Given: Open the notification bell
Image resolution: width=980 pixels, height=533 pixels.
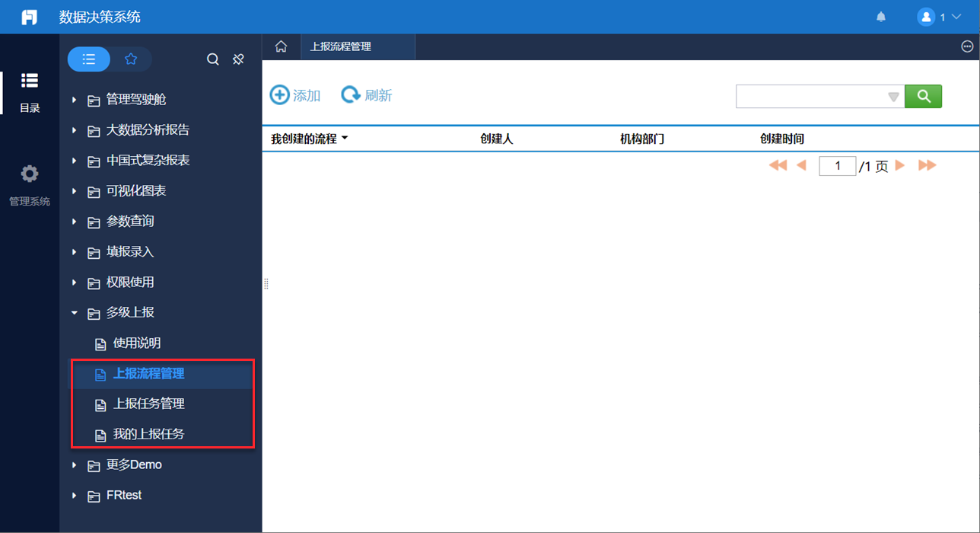Looking at the screenshot, I should click(881, 17).
